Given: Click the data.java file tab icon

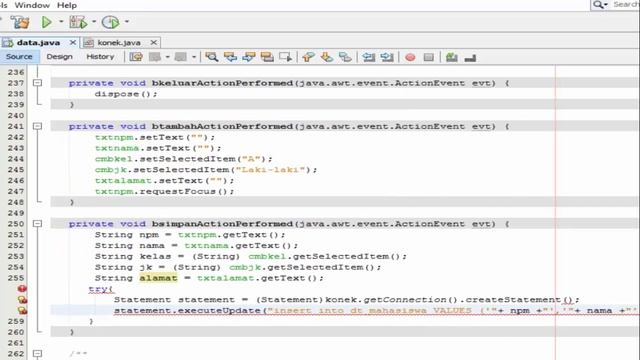Looking at the screenshot, I should point(7,42).
